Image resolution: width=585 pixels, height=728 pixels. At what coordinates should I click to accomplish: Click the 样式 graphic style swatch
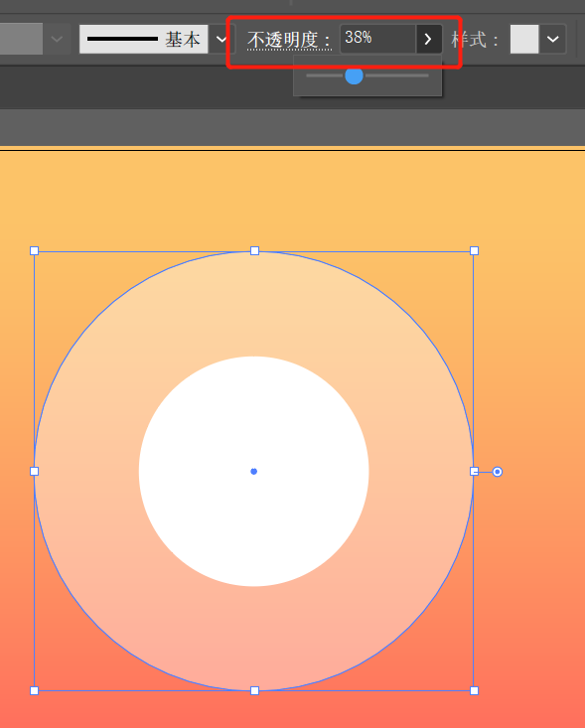click(524, 39)
